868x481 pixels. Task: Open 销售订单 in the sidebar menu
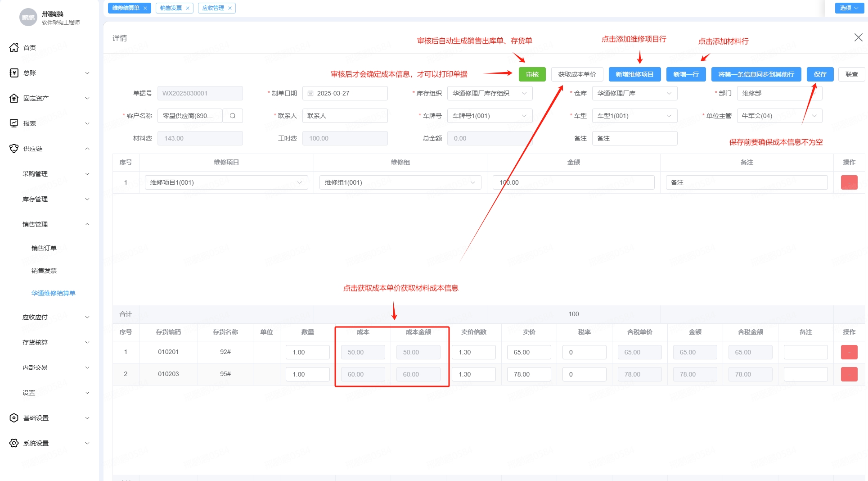(x=44, y=248)
